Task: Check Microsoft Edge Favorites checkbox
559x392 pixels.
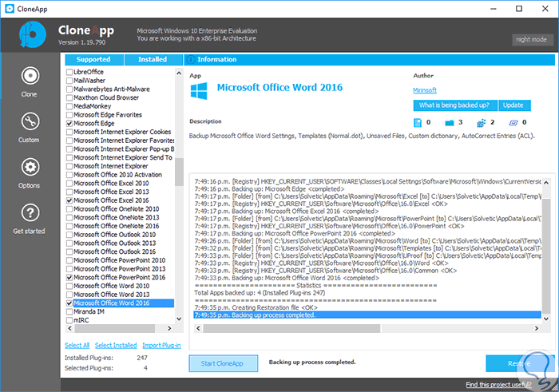Action: (x=69, y=115)
